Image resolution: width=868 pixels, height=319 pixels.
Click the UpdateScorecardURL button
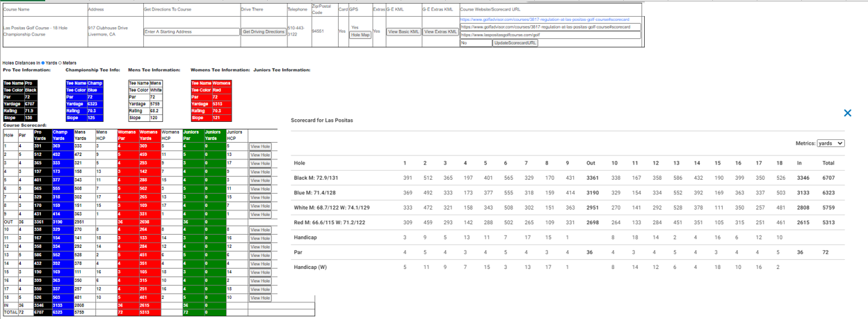point(515,43)
